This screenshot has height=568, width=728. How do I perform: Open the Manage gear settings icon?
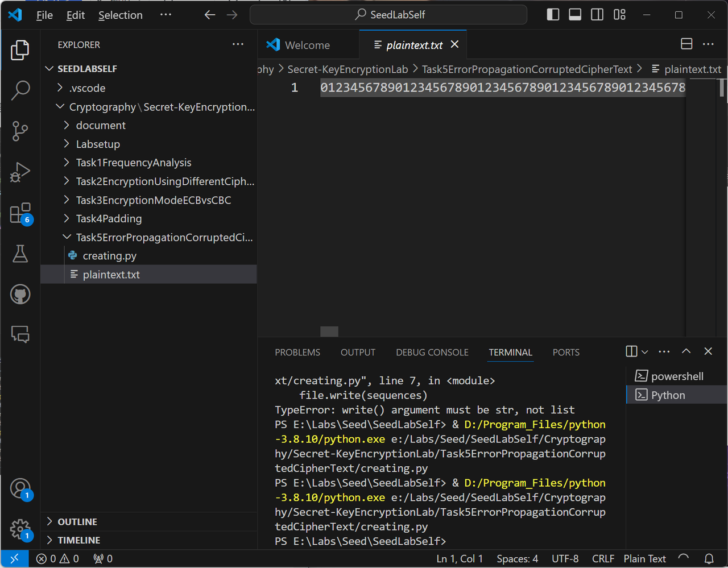pos(21,530)
